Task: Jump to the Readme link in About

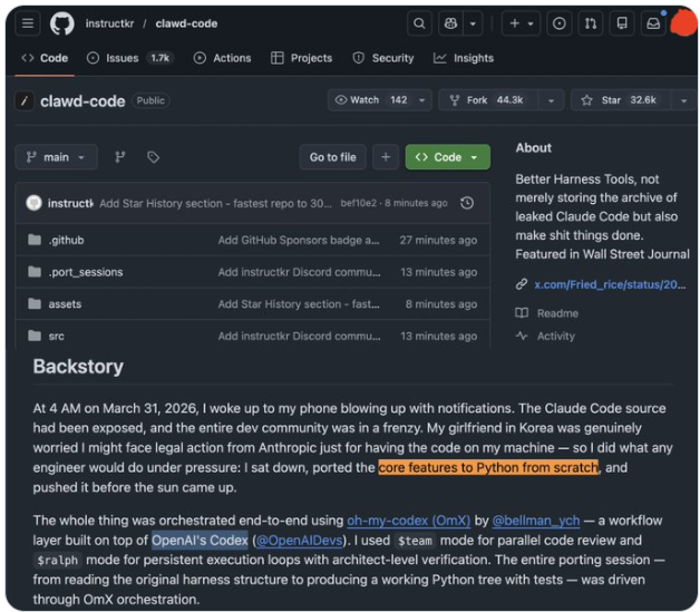Action: click(557, 313)
